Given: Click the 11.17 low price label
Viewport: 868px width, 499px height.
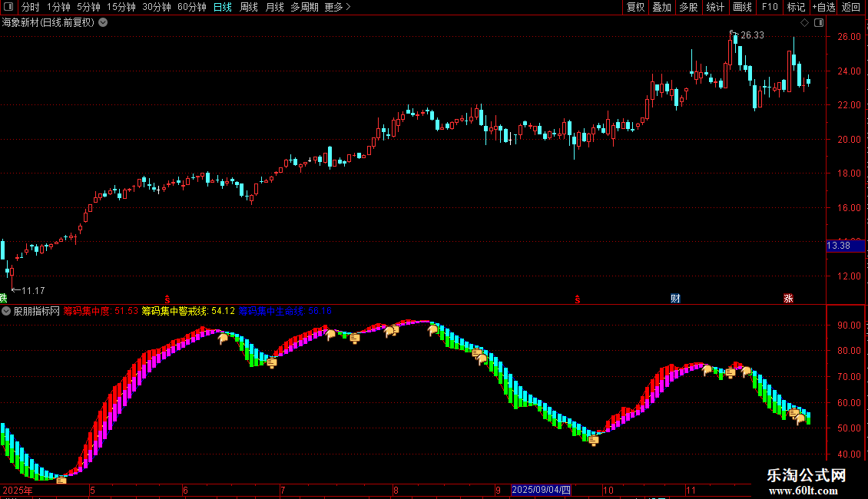Looking at the screenshot, I should (33, 290).
